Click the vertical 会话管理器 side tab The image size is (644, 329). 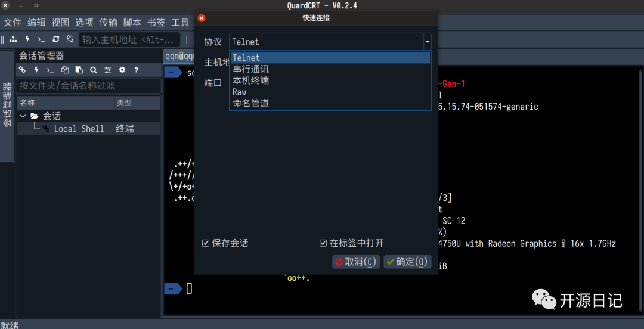[x=7, y=105]
